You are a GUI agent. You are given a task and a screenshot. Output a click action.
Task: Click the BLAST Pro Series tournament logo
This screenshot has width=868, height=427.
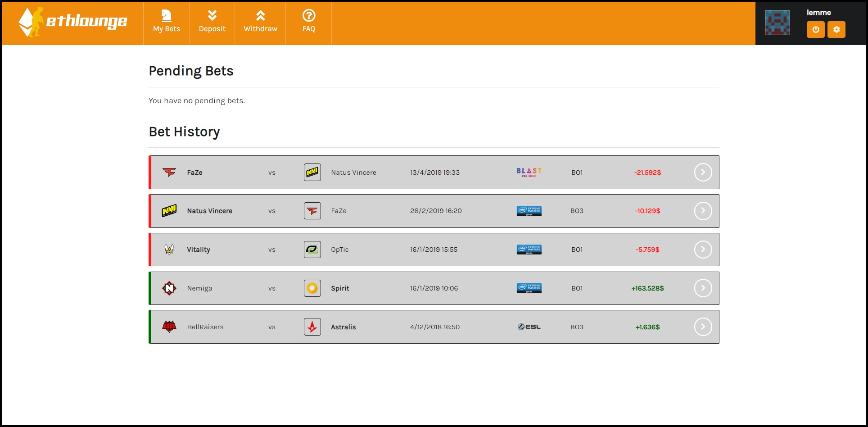coord(529,172)
